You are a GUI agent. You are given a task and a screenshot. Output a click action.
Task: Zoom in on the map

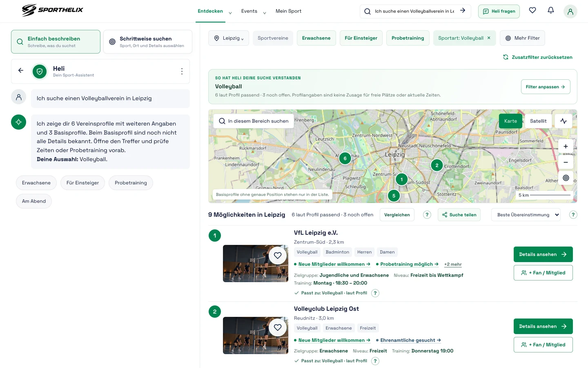tap(566, 146)
